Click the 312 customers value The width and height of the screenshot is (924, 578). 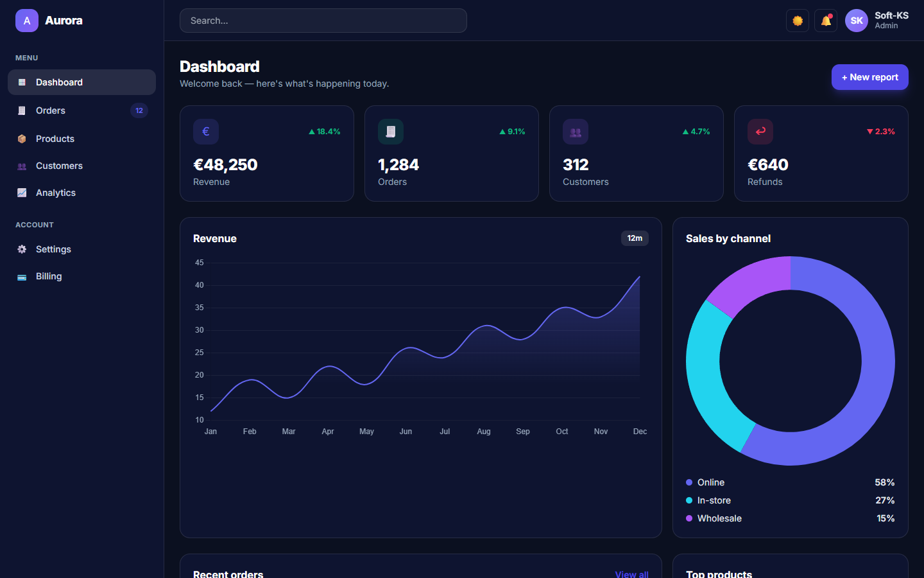click(576, 165)
